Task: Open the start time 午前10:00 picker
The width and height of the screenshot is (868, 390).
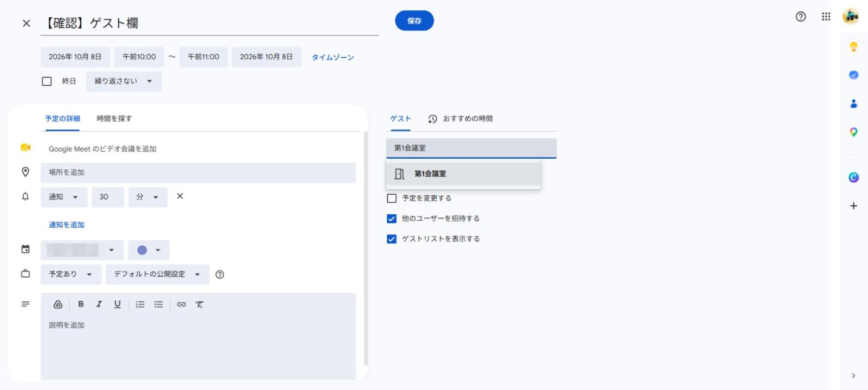Action: pyautogui.click(x=139, y=57)
